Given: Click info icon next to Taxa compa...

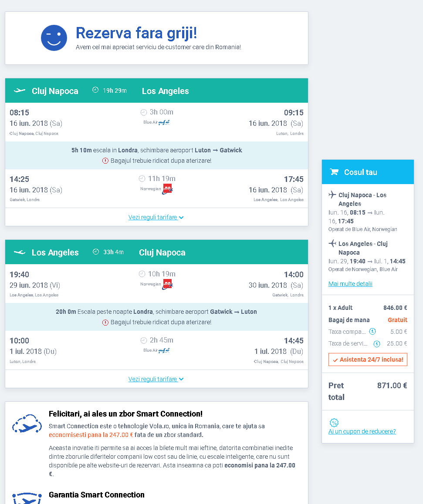Looking at the screenshot, I should [372, 332].
